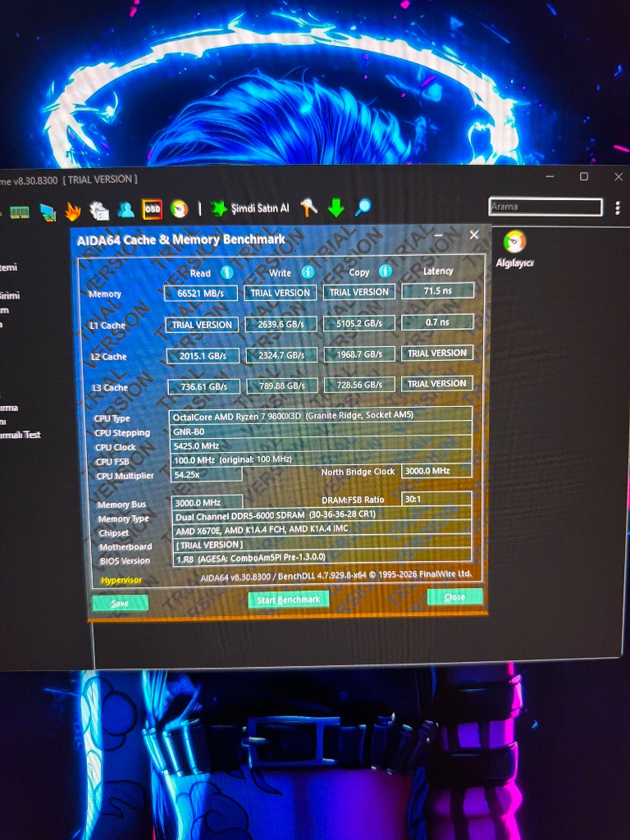Click CPU Multiplier value 54.25x
Viewport: 630px width, 840px height.
point(206,475)
